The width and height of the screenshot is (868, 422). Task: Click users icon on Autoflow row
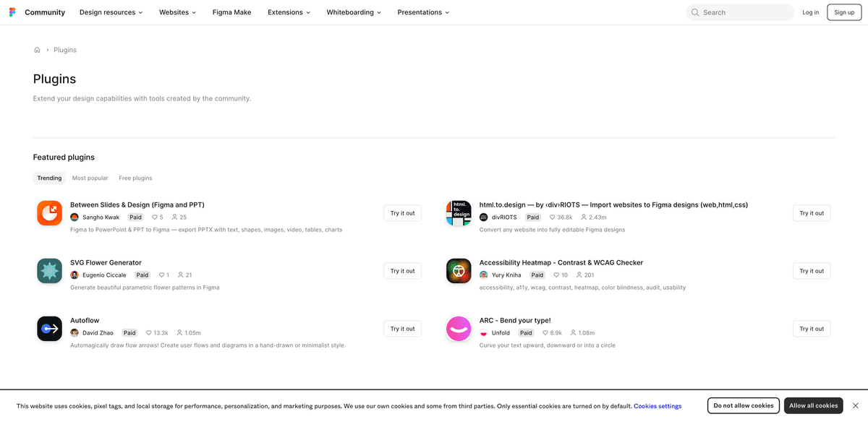tap(180, 333)
